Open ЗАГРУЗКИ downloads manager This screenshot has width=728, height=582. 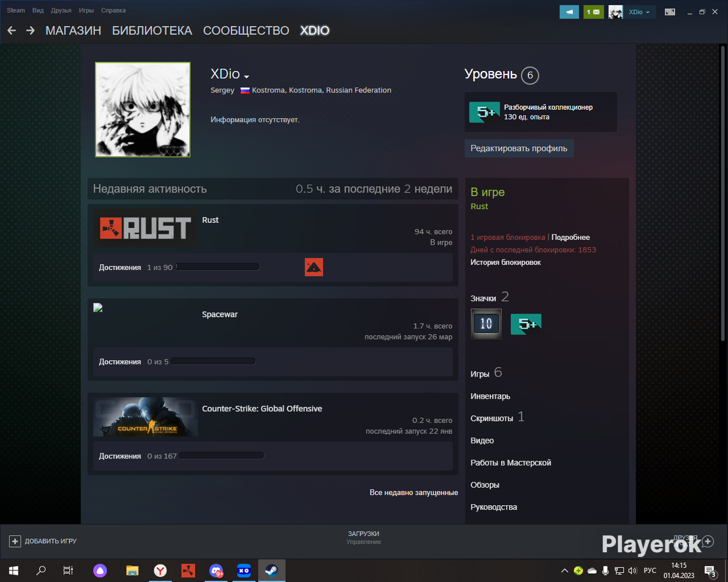click(x=363, y=534)
